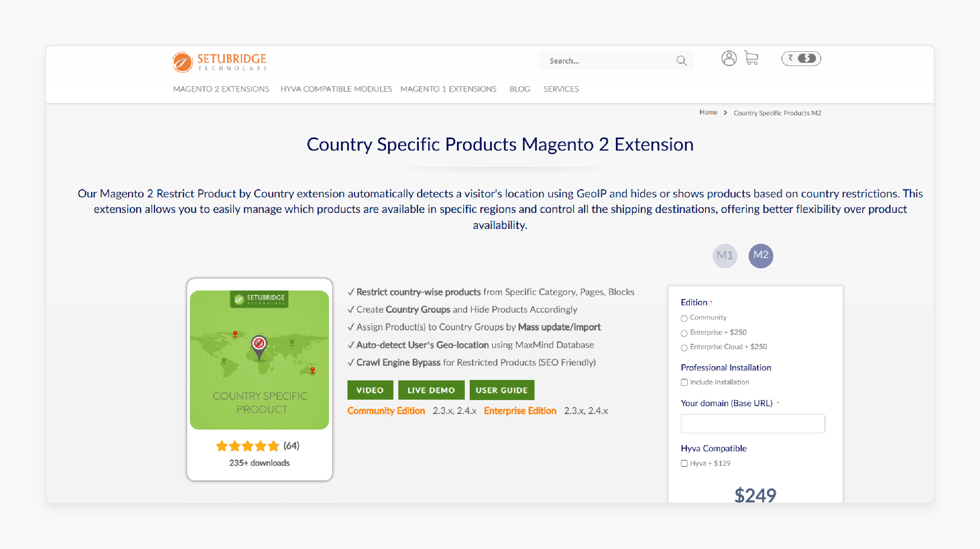Click the Your domain Base URL input field

[x=752, y=423]
